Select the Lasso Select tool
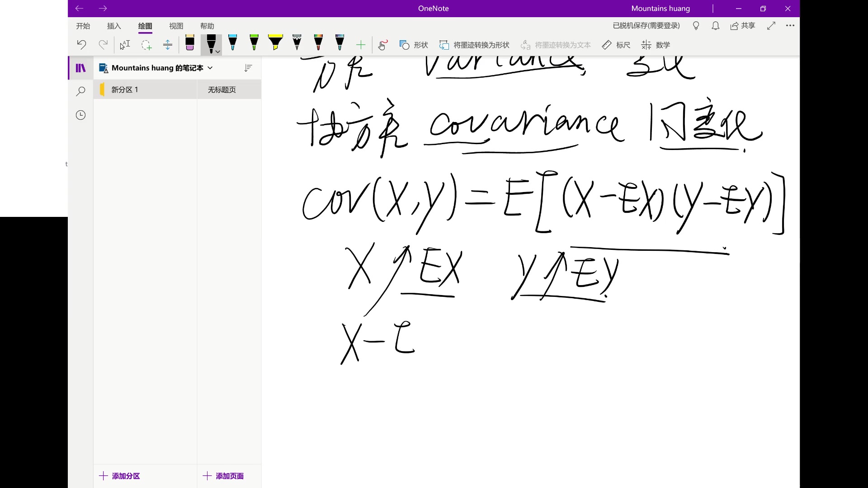868x488 pixels. 146,45
